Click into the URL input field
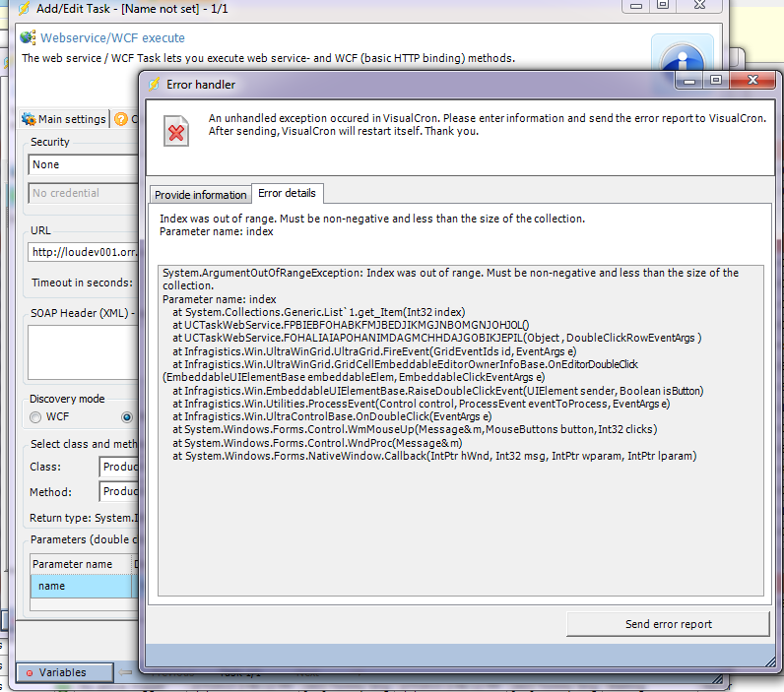Image resolution: width=784 pixels, height=692 pixels. coord(83,252)
